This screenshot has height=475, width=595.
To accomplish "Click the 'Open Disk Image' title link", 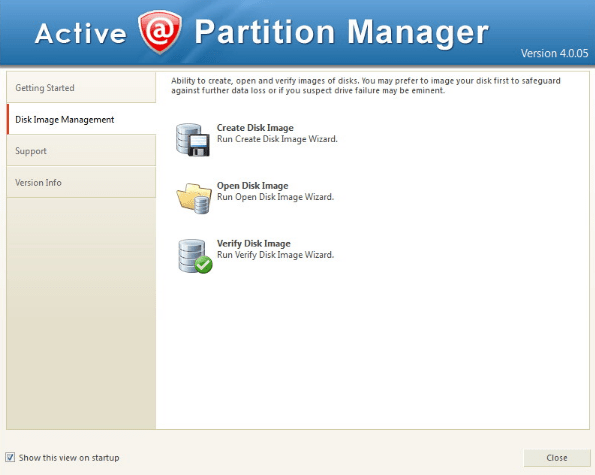I will [x=252, y=186].
